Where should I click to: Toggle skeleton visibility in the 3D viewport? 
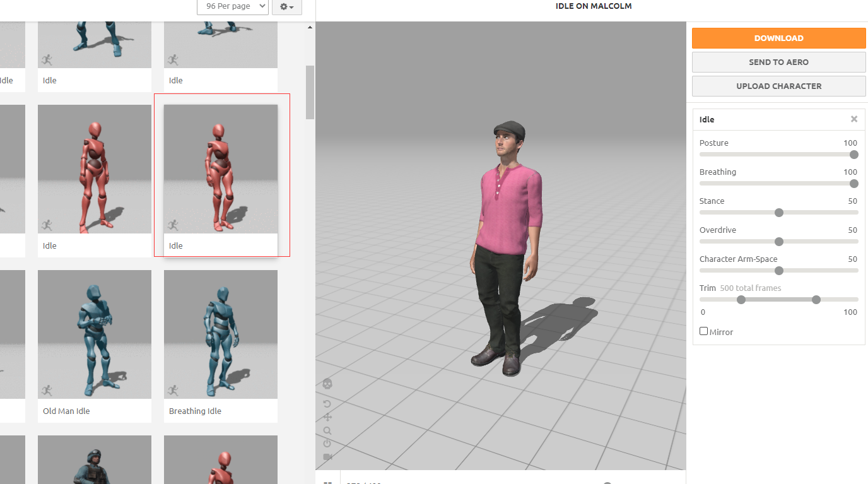click(x=329, y=383)
